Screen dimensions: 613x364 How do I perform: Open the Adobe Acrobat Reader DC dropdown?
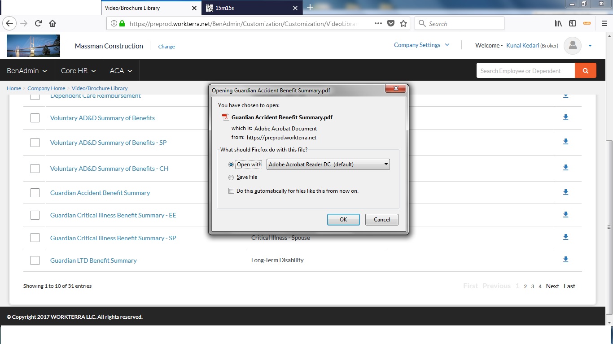(x=328, y=165)
